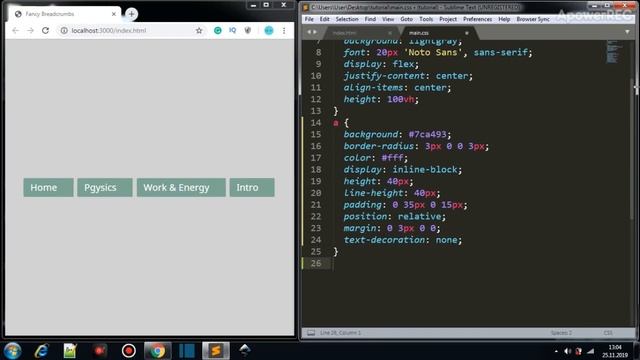Toggle the side panel switcher icon in status bar

pyautogui.click(x=311, y=333)
